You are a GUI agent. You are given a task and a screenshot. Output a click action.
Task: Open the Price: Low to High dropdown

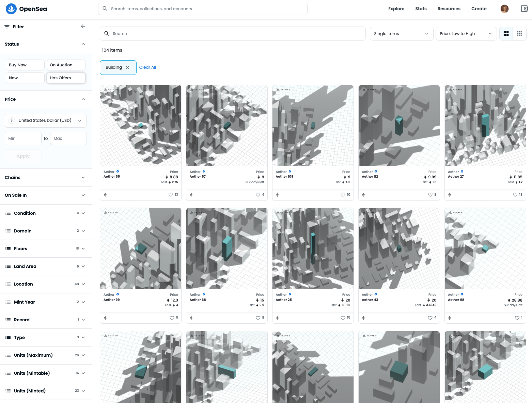pyautogui.click(x=465, y=34)
